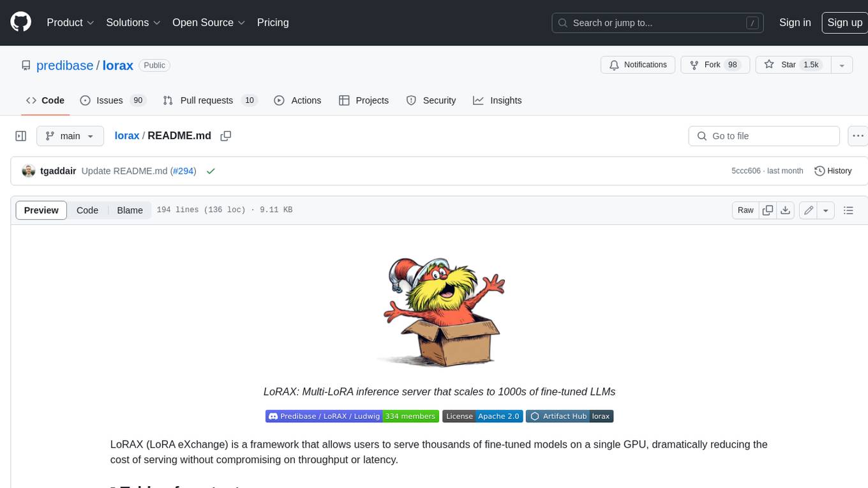Screen dimensions: 868x488
Task: Select the Preview view
Action: 41,210
